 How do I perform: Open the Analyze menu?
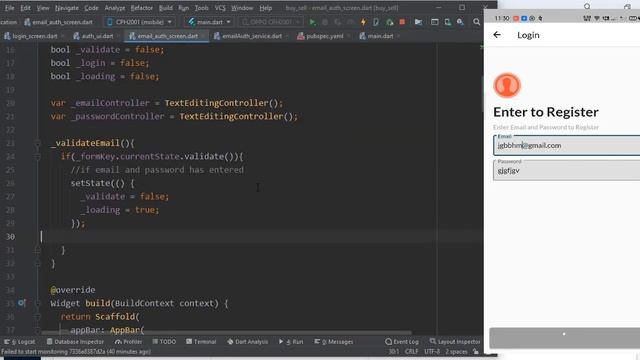(115, 8)
